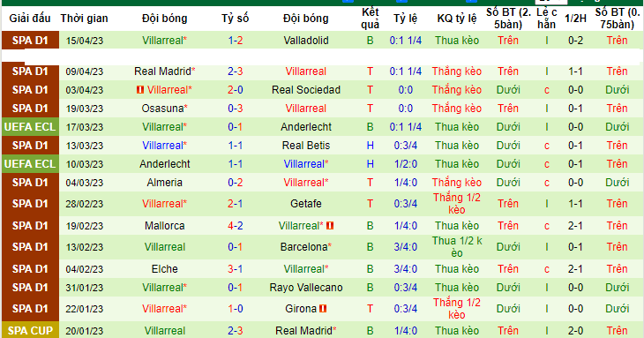This screenshot has height=338, width=644.
Task: Open the Barcelona team link
Action: point(306,247)
